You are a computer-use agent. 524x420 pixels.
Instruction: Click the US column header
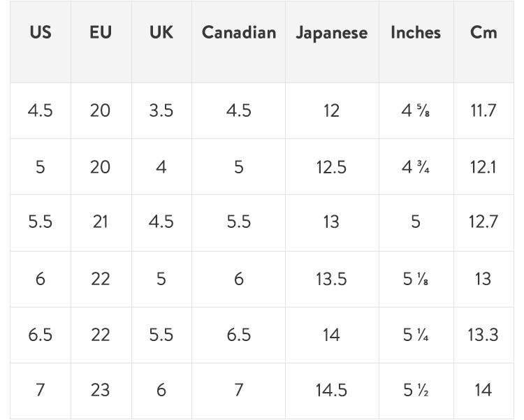tap(41, 33)
